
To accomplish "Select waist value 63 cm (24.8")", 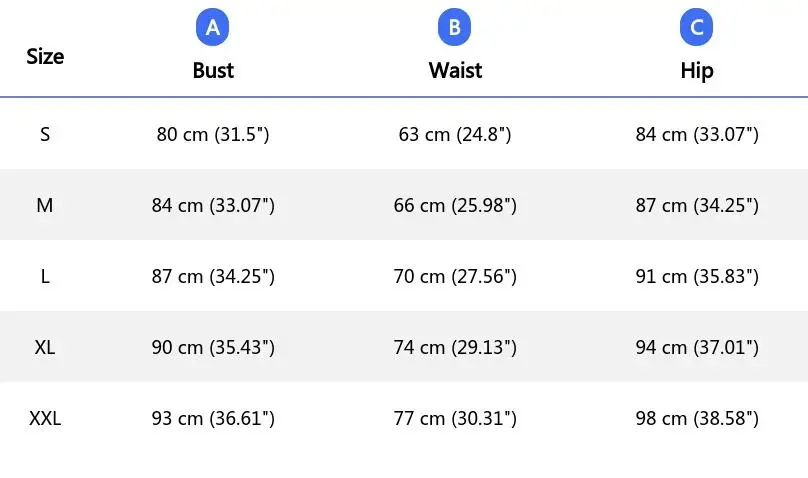I will [x=455, y=134].
